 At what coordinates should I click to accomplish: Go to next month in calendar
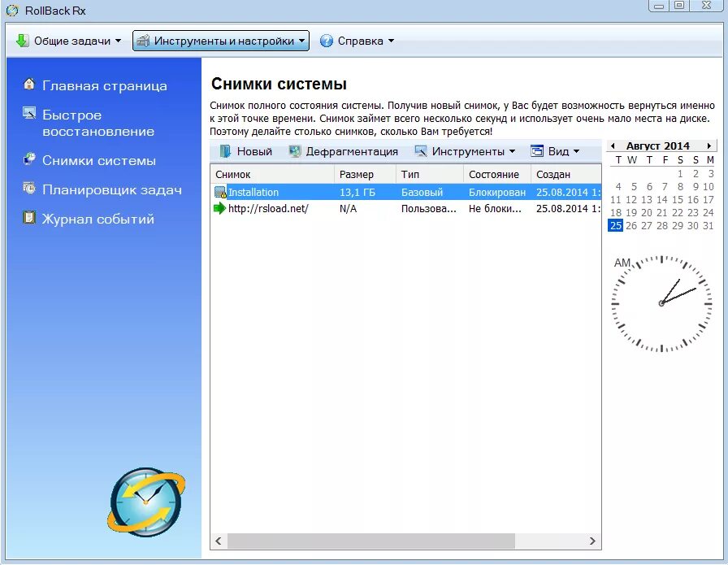(709, 146)
